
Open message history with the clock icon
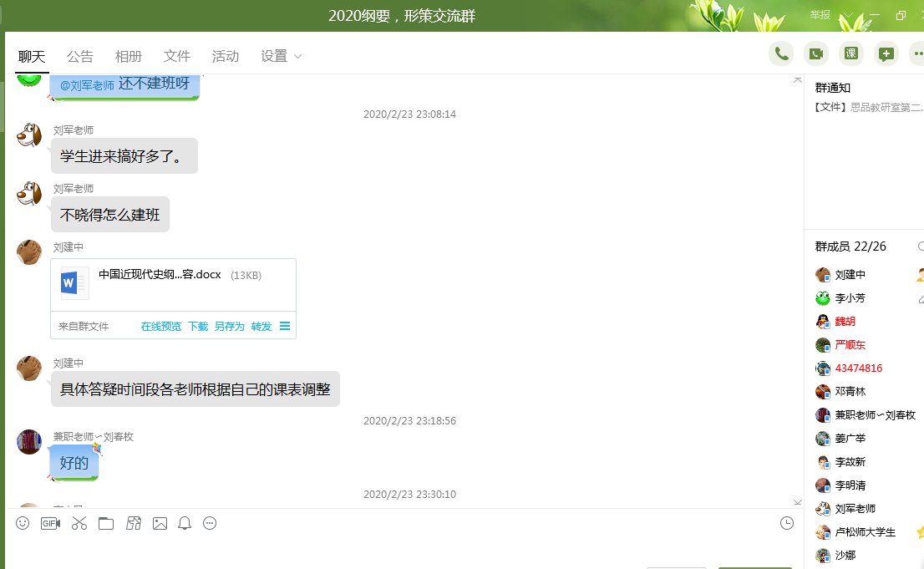click(786, 523)
